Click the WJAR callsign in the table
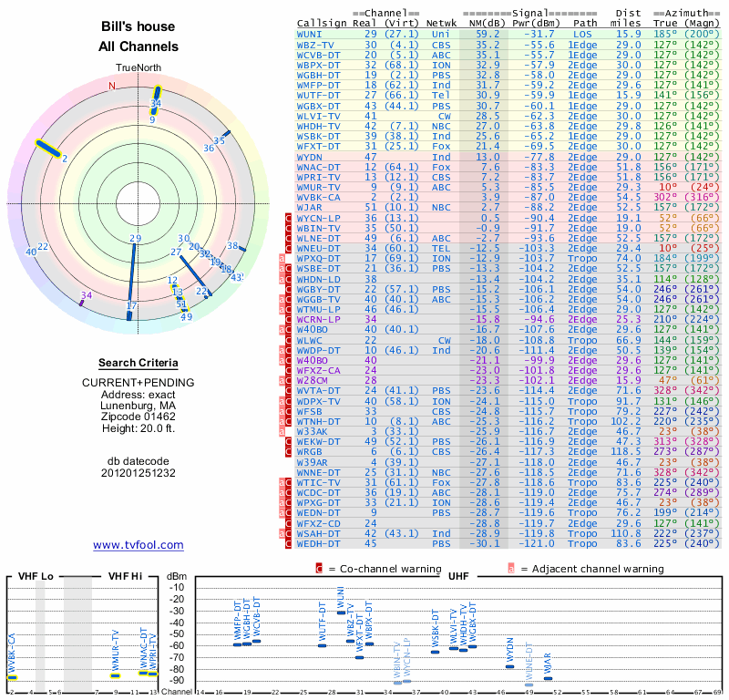This screenshot has width=729, height=700. (308, 210)
